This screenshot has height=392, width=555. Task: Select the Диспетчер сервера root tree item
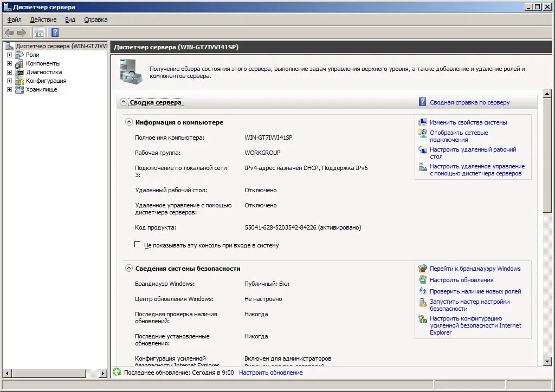click(62, 46)
